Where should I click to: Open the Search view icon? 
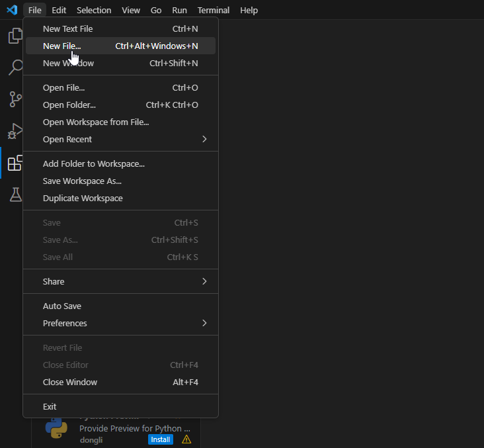click(x=15, y=67)
